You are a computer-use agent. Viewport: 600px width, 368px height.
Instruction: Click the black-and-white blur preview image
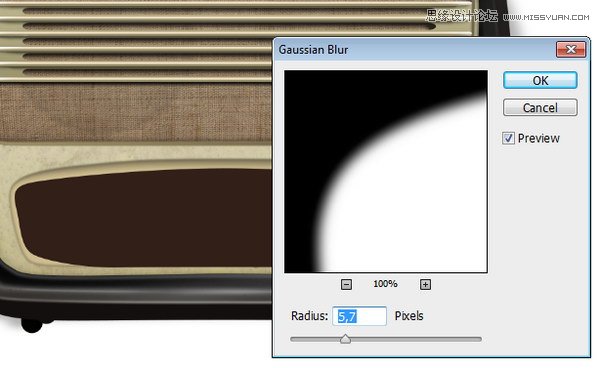pos(386,171)
